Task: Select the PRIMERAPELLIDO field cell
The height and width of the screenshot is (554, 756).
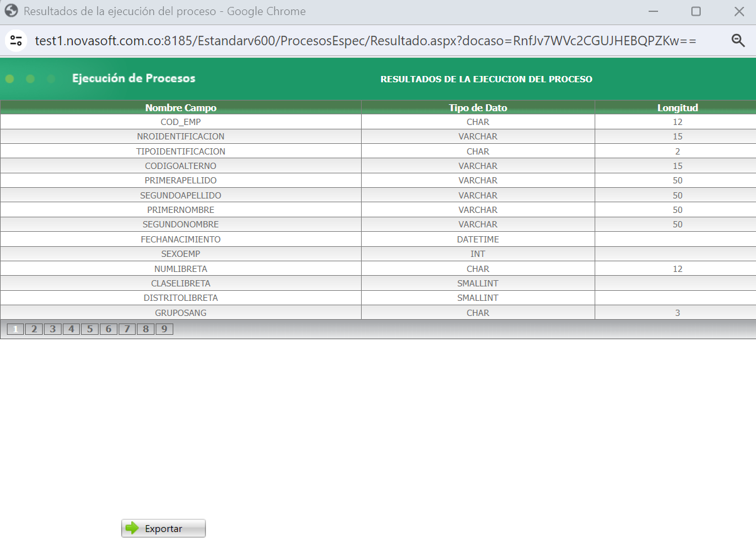Action: (x=181, y=180)
